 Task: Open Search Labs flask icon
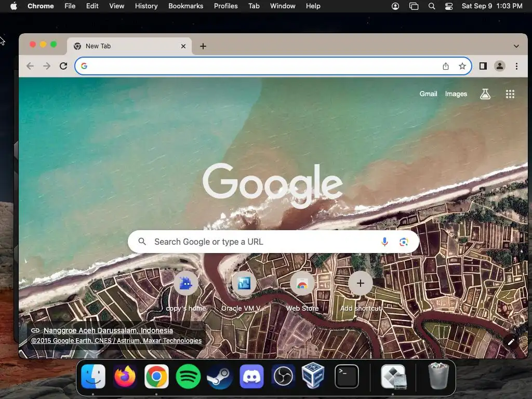[x=485, y=94]
